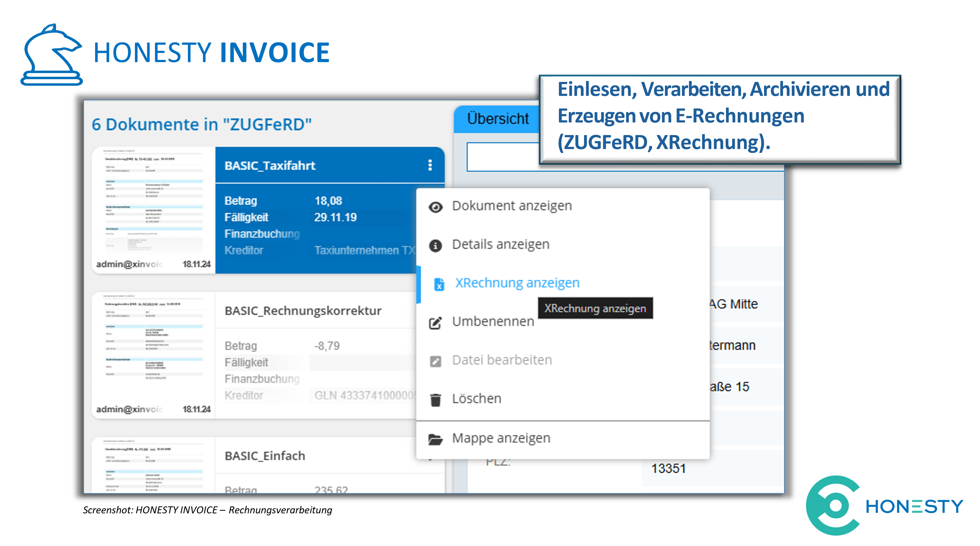Click the search input field under Übersicht
Image resolution: width=980 pixels, height=546 pixels.
[502, 157]
